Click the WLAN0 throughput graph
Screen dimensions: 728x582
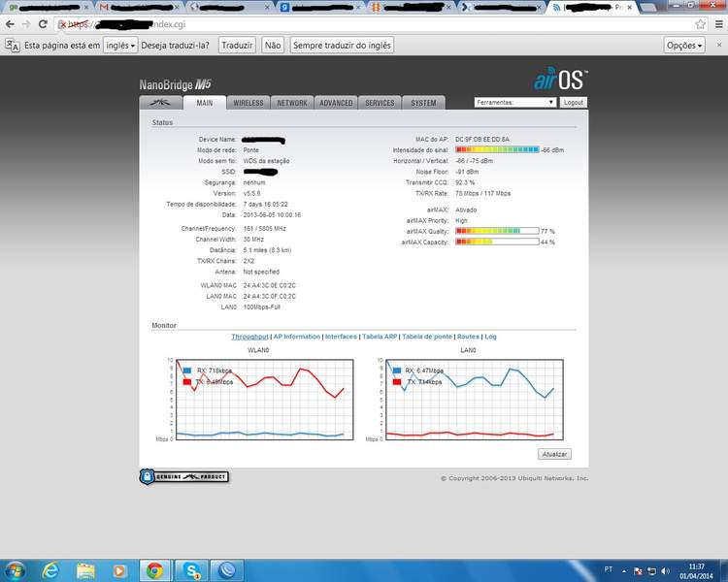[265, 400]
